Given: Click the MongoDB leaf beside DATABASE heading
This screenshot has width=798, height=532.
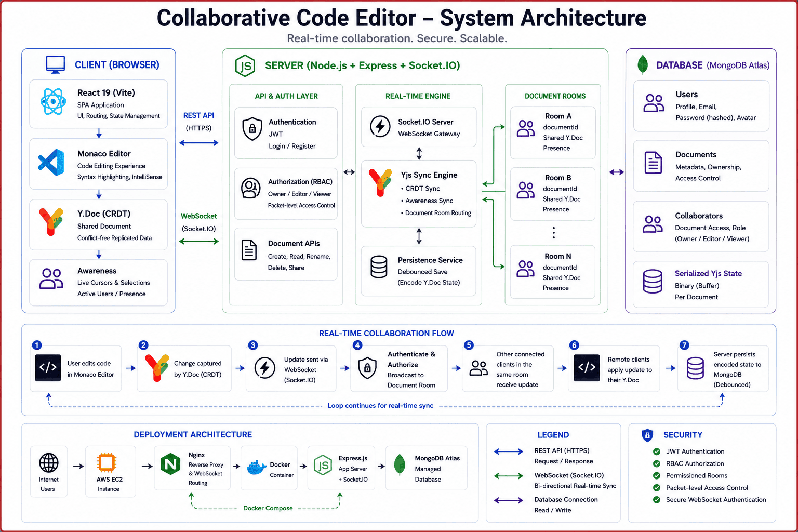Looking at the screenshot, I should 643,65.
